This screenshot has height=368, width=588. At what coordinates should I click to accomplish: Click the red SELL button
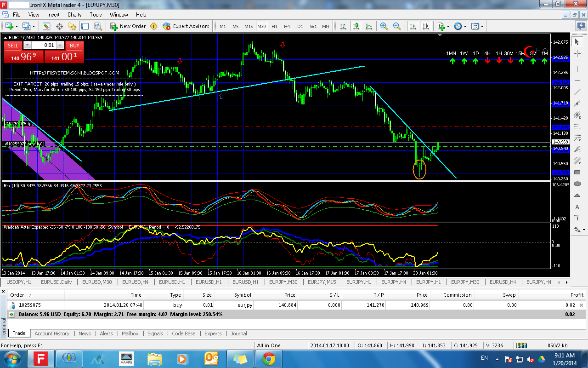pos(13,45)
